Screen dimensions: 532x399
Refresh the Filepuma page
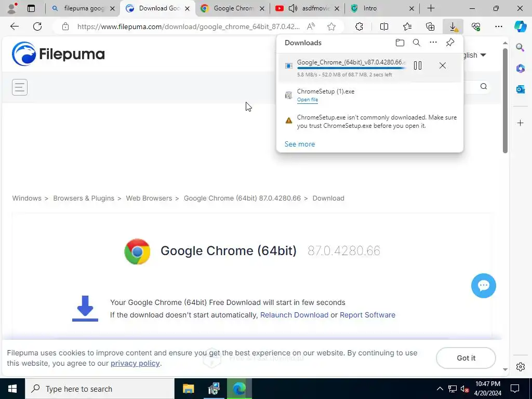tap(37, 26)
